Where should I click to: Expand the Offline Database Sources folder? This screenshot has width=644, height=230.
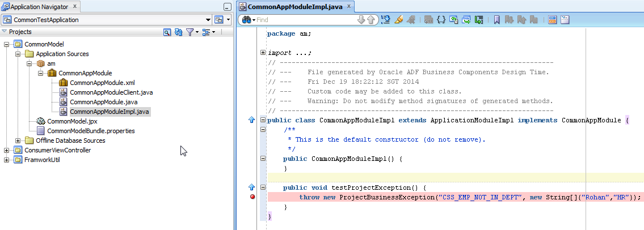18,140
